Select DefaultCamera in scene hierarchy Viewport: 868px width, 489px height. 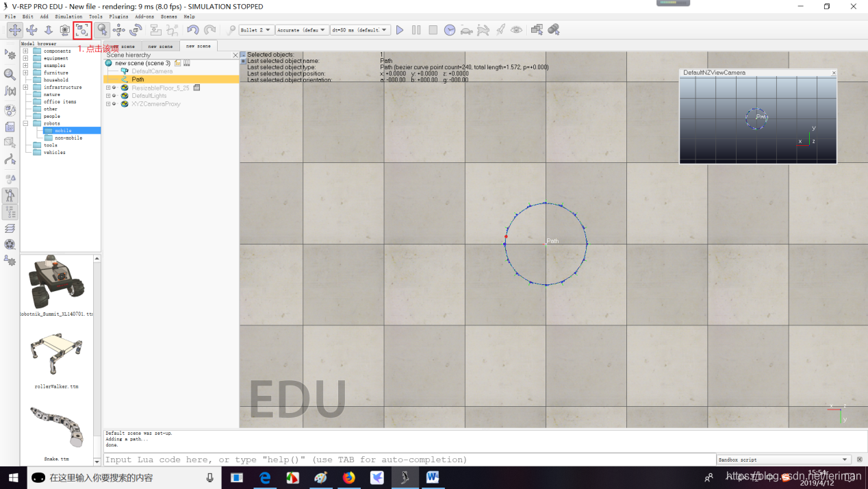coord(152,71)
